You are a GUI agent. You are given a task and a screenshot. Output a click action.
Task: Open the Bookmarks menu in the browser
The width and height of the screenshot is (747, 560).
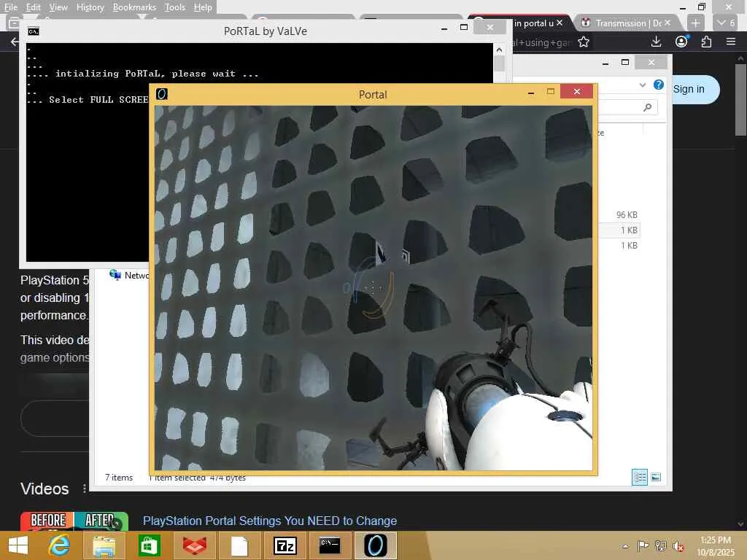pos(134,7)
